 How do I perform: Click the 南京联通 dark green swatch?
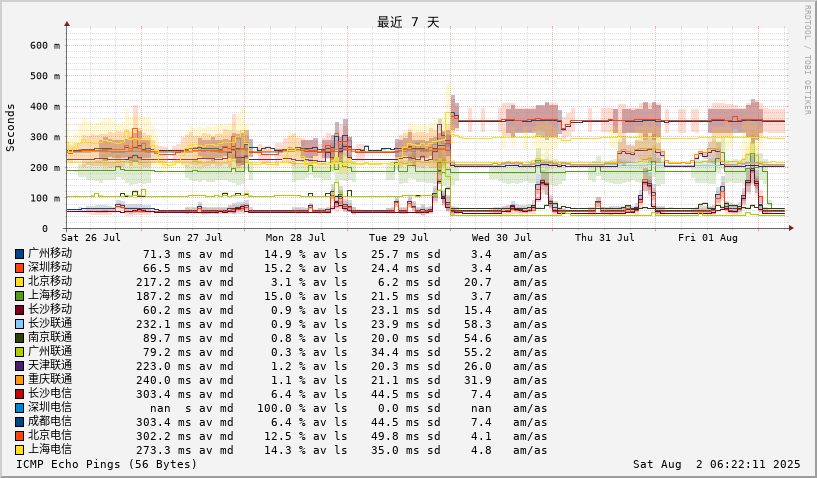coord(19,338)
